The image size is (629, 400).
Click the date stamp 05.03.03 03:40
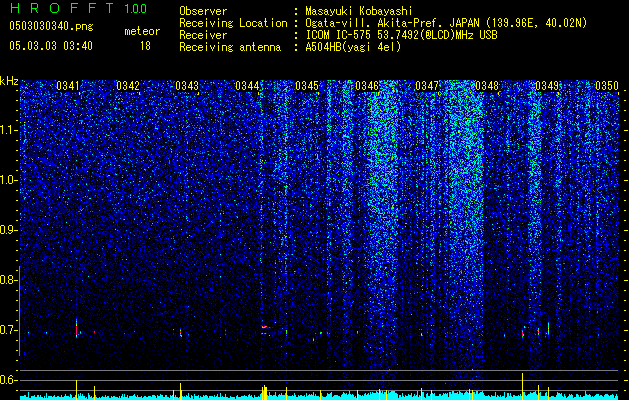coord(51,46)
